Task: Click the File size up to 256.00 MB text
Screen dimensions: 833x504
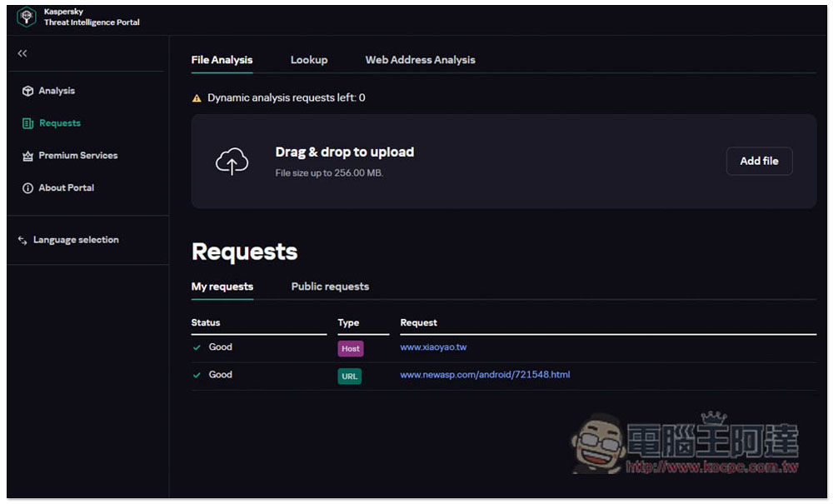Action: click(x=329, y=173)
